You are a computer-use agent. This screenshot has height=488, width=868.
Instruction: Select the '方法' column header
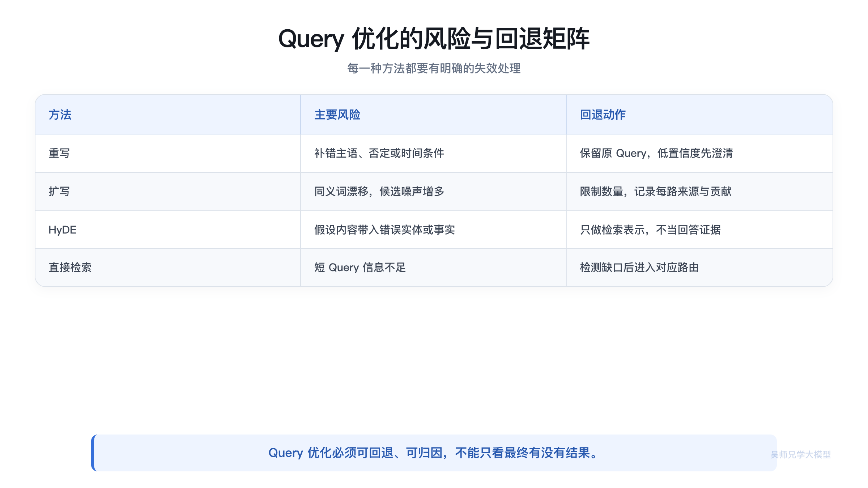point(168,115)
